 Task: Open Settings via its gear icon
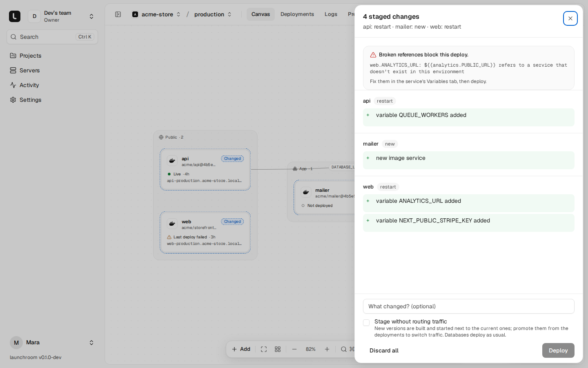point(13,100)
